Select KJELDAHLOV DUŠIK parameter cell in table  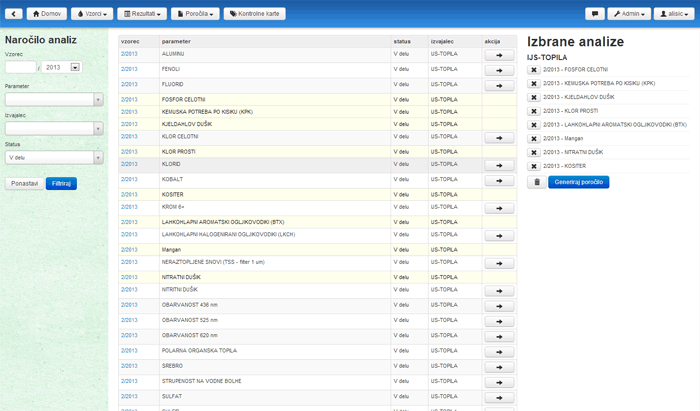[275, 124]
